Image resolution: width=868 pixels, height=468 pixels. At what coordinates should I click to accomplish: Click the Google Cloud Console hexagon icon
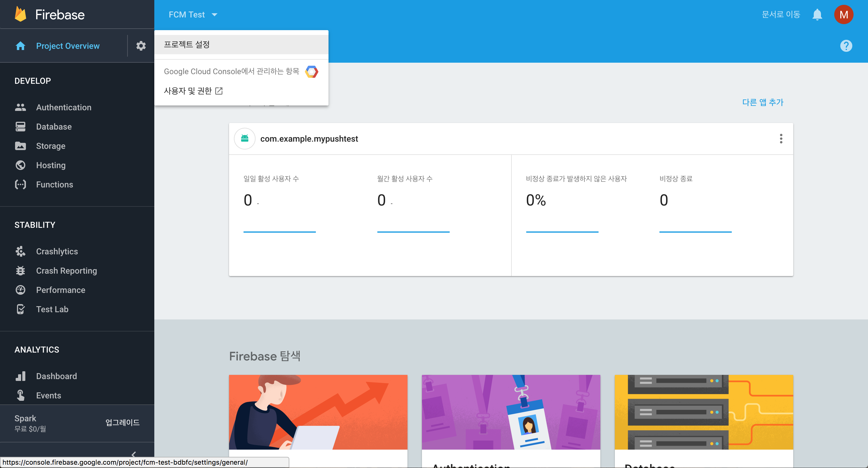[312, 72]
